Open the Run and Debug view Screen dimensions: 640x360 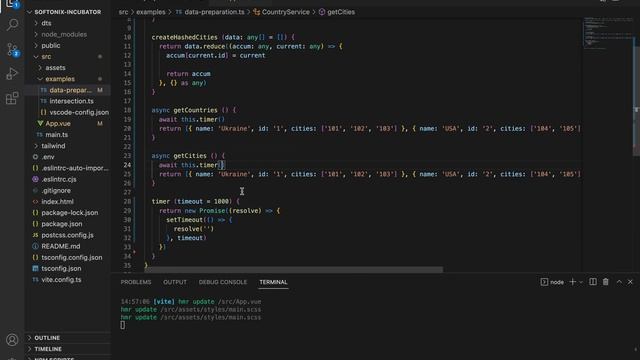(x=12, y=74)
